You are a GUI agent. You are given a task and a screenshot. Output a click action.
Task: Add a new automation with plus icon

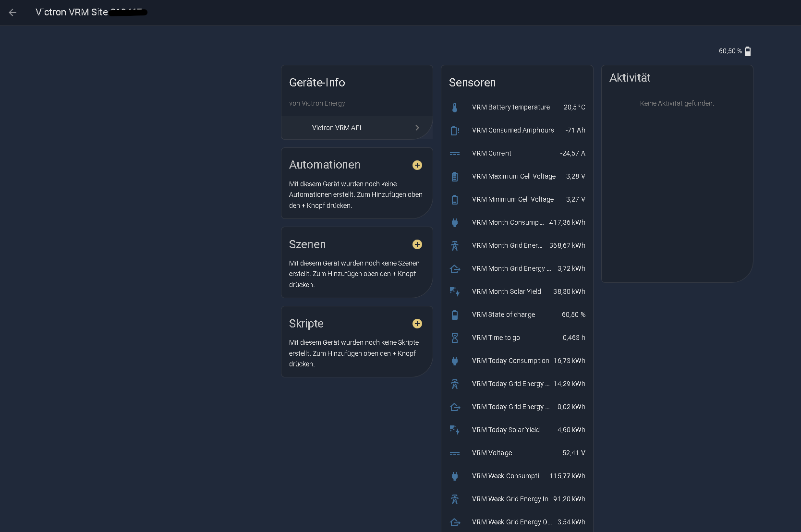pos(417,165)
